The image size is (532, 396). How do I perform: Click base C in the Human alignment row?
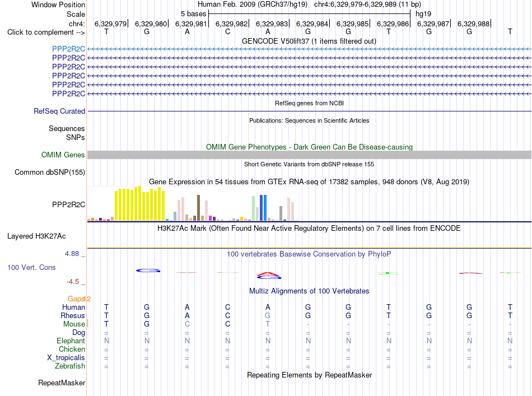coord(228,307)
